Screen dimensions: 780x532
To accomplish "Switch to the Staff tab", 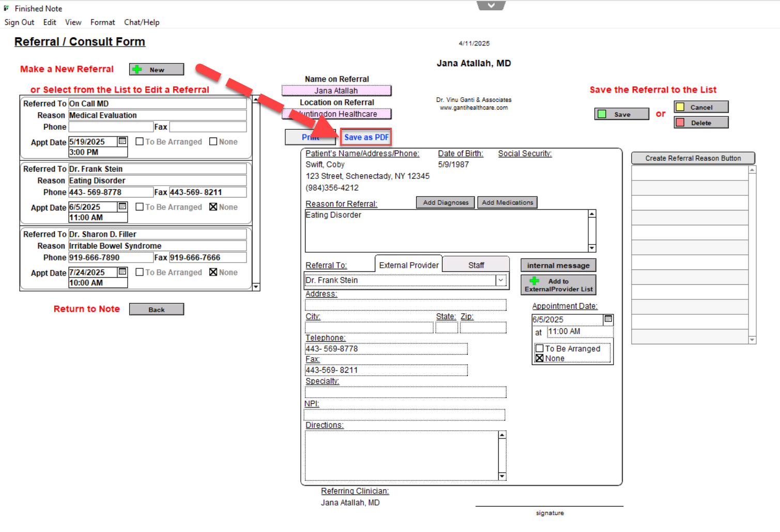I will 476,265.
